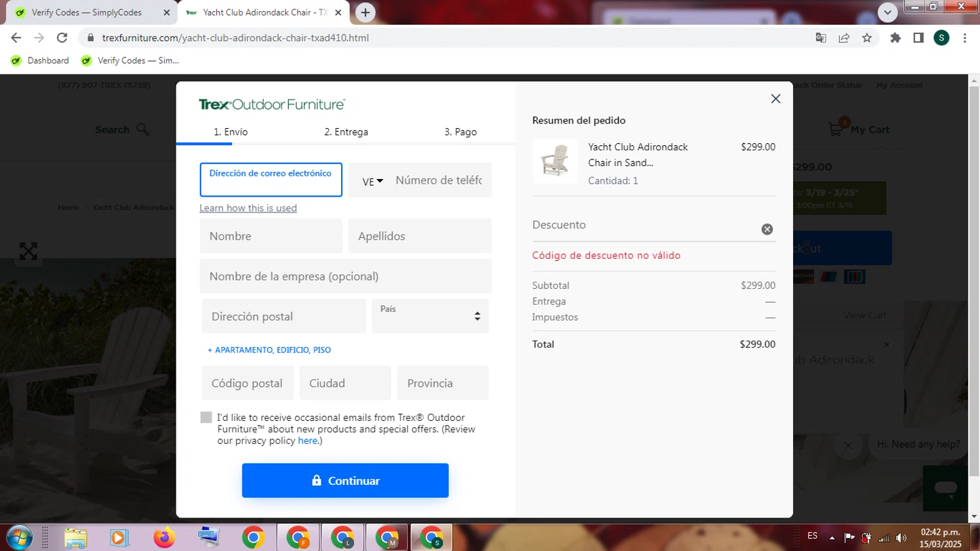The width and height of the screenshot is (980, 551).
Task: Share this page from the address bar
Action: tap(844, 38)
